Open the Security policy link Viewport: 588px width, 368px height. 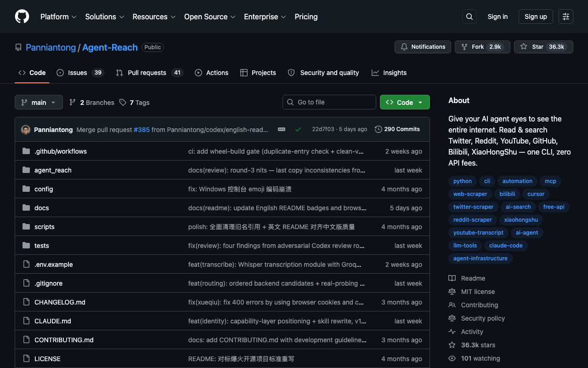pyautogui.click(x=483, y=318)
